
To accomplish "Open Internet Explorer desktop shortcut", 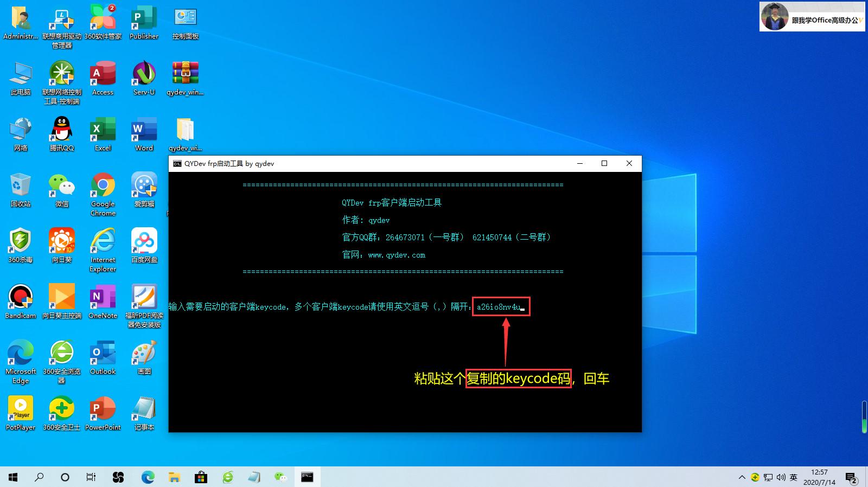I will pos(103,251).
